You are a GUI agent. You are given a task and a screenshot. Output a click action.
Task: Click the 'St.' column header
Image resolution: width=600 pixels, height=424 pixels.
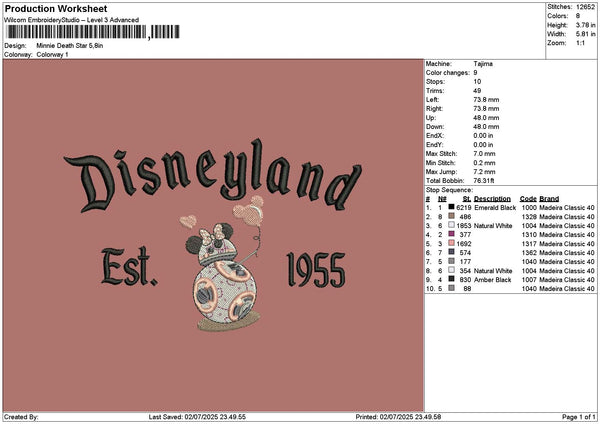(467, 199)
